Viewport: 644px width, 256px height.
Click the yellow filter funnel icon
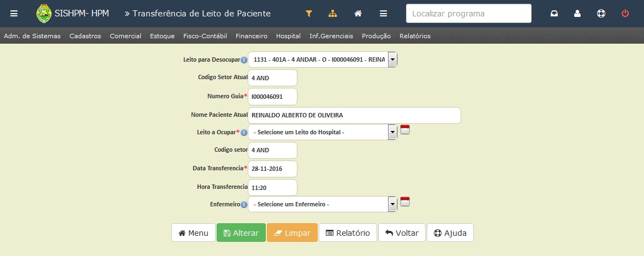[x=309, y=14]
